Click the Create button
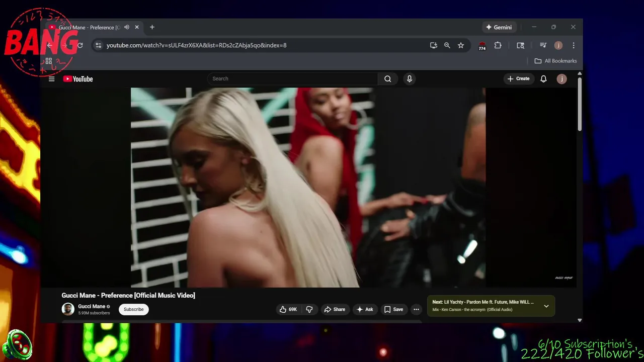The height and width of the screenshot is (362, 644). pyautogui.click(x=518, y=79)
